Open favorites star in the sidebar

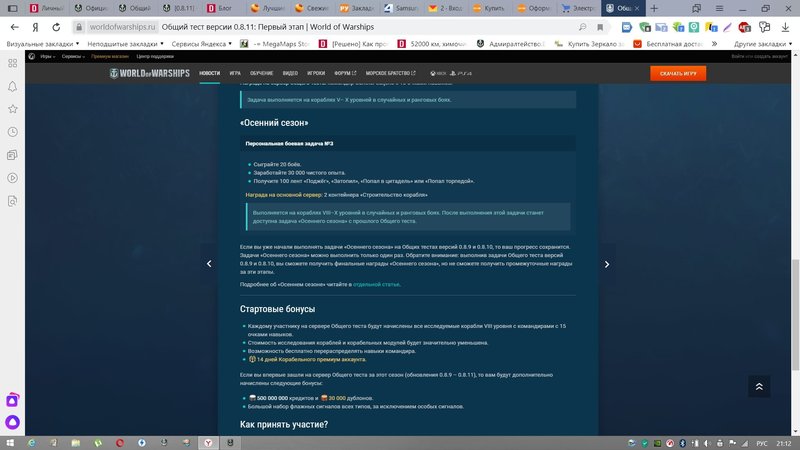[13, 109]
